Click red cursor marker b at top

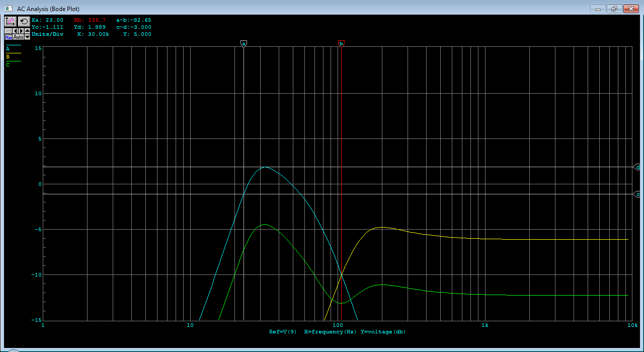coord(341,44)
